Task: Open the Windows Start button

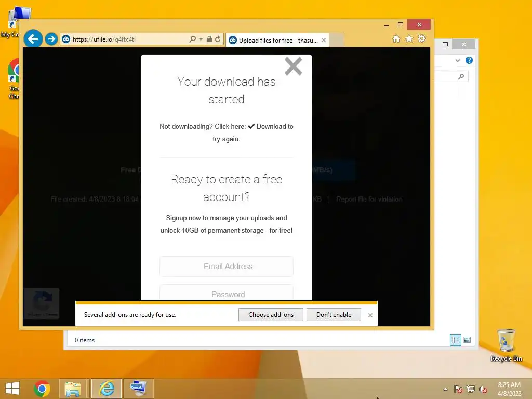Action: click(x=12, y=389)
